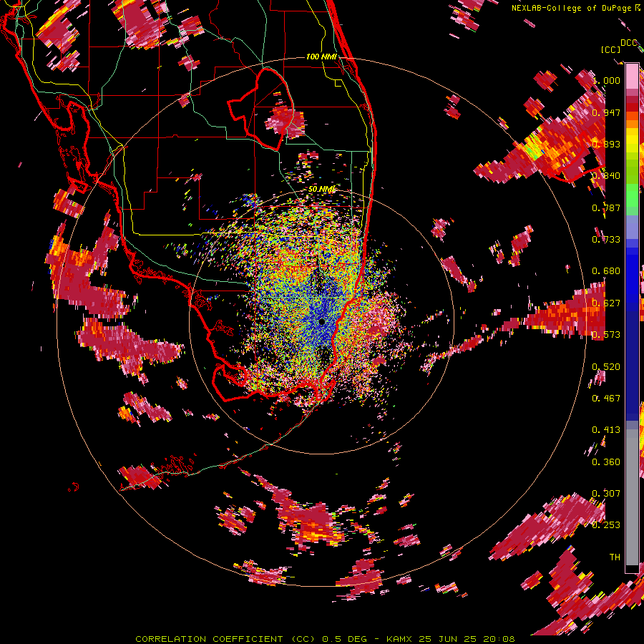Click the 0.787 color scale value
The height and width of the screenshot is (644, 644).
(x=606, y=208)
